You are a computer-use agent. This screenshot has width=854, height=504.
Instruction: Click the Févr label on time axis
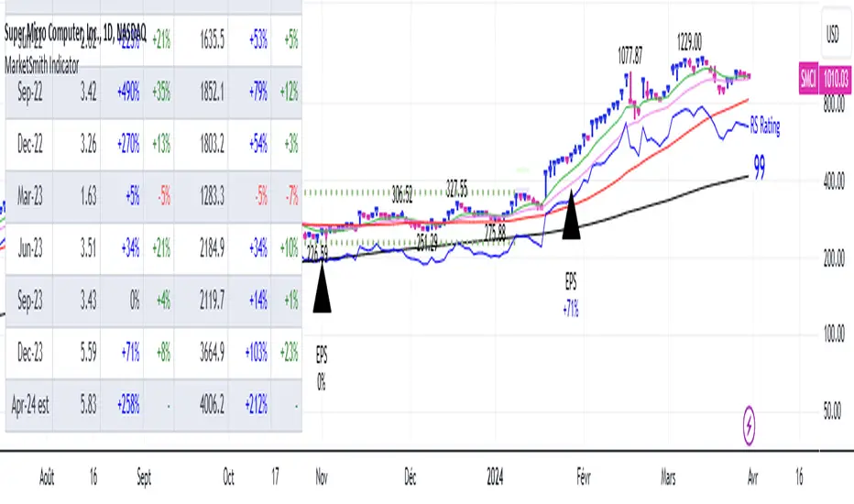click(x=584, y=477)
